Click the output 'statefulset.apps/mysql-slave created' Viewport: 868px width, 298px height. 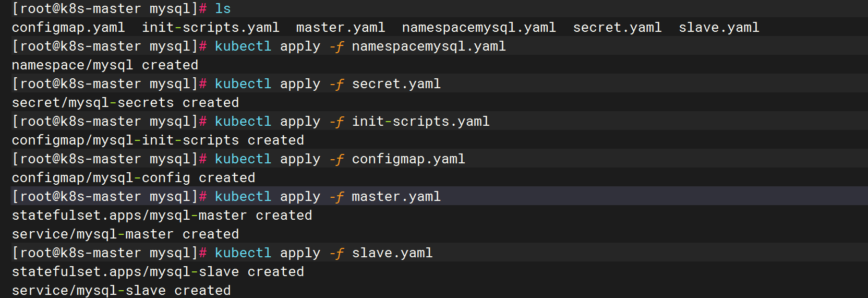click(x=158, y=272)
